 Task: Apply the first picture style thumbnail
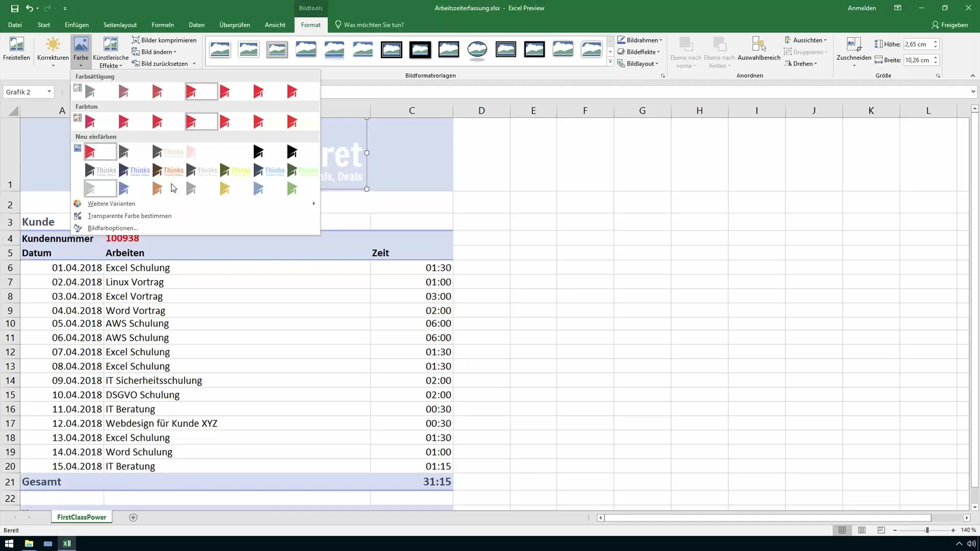[x=220, y=49]
